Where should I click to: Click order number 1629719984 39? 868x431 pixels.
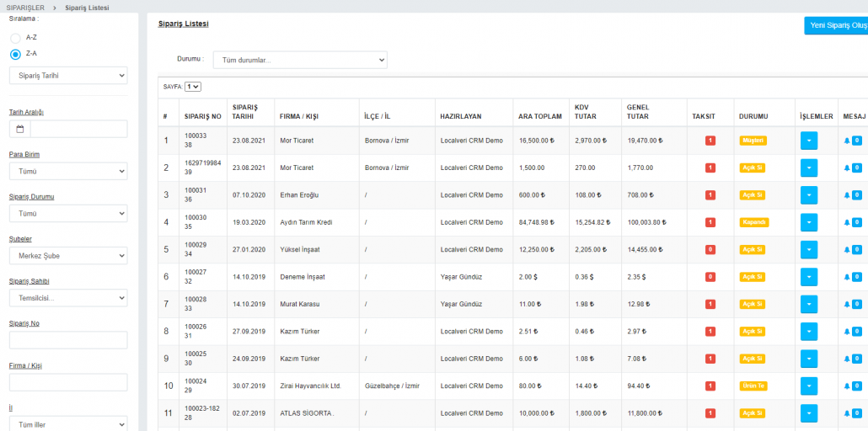[202, 168]
